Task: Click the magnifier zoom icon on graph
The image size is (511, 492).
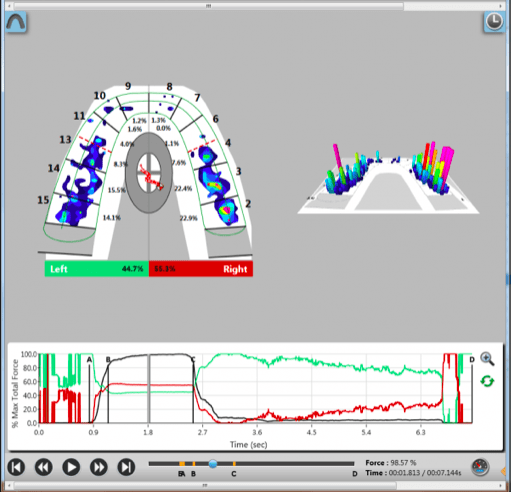Action: 487,359
